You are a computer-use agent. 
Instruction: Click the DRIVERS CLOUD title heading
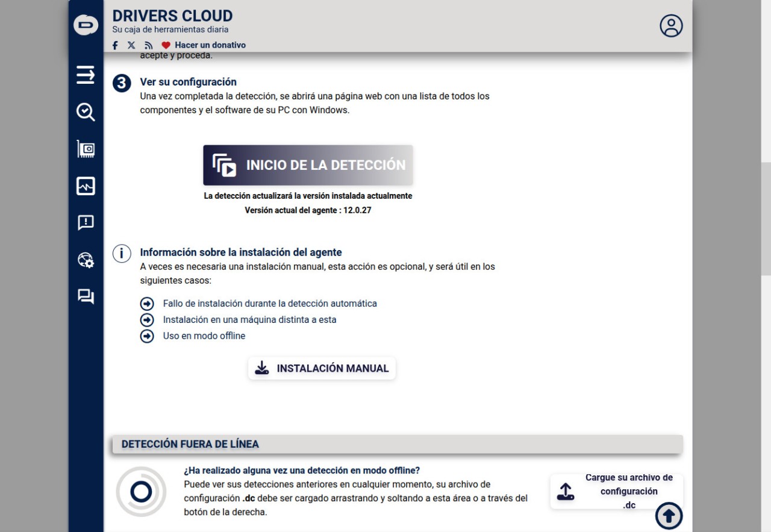point(172,16)
